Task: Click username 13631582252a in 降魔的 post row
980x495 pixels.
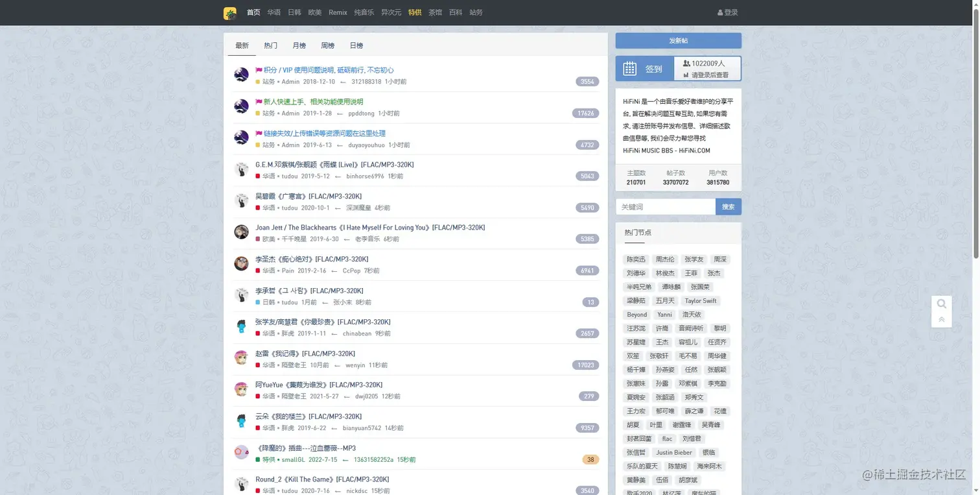Action: pyautogui.click(x=373, y=460)
